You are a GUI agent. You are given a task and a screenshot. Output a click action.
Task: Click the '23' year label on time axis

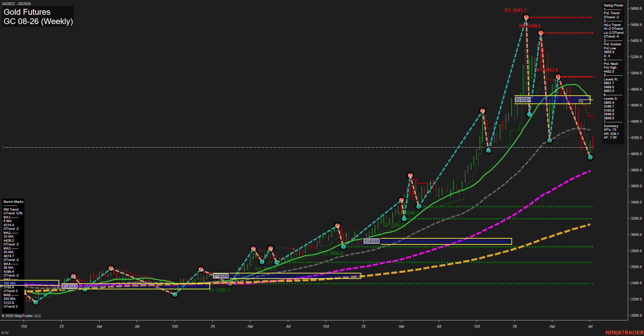pyautogui.click(x=62, y=326)
